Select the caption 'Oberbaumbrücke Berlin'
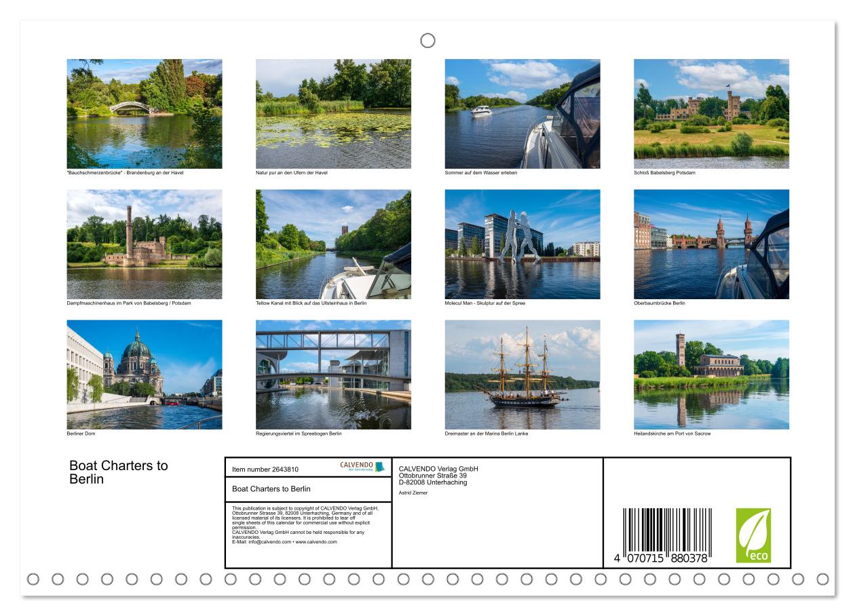The height and width of the screenshot is (616, 855). click(x=660, y=303)
